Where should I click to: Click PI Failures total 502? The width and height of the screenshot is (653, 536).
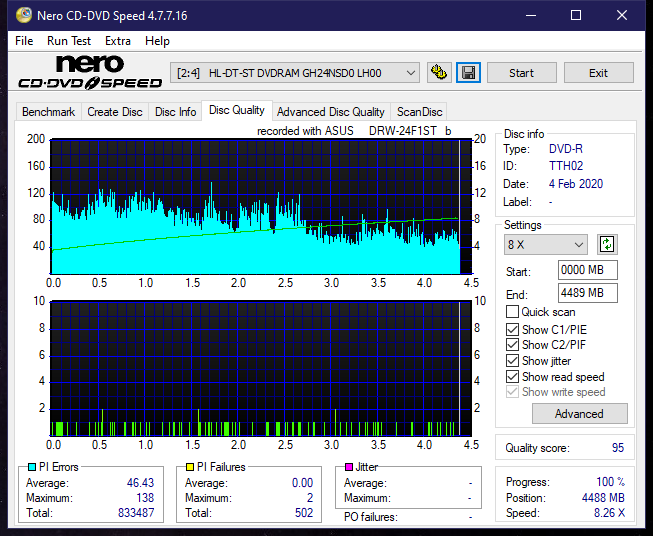click(x=304, y=513)
